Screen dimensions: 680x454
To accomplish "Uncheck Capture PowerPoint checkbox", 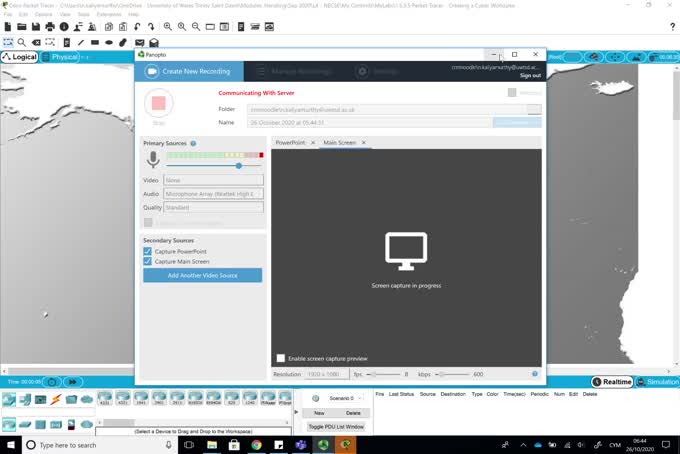I will click(148, 251).
